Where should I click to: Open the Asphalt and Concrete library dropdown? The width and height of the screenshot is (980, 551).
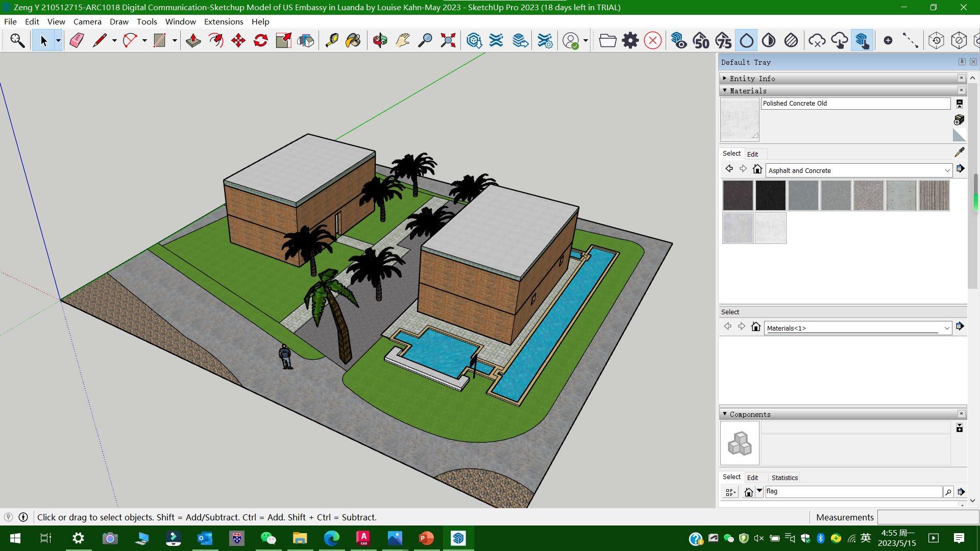(x=947, y=170)
